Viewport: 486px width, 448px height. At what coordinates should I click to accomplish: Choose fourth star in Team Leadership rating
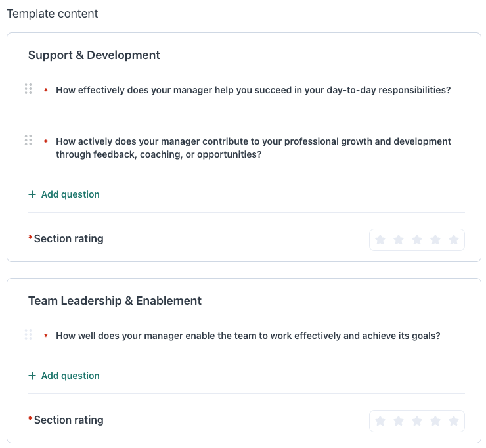[435, 421]
